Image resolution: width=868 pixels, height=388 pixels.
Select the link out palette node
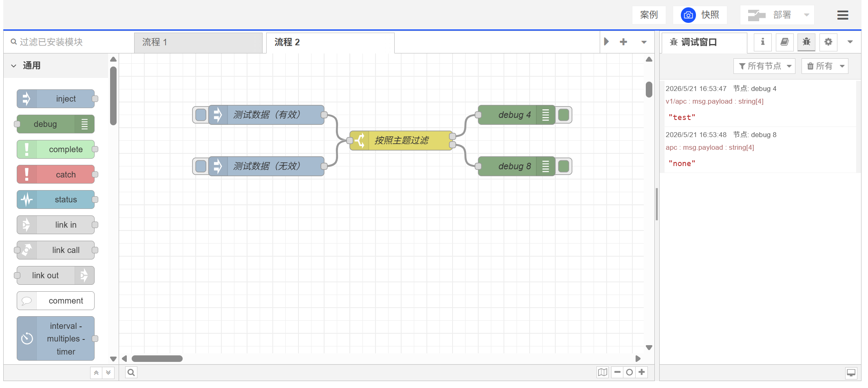click(56, 275)
